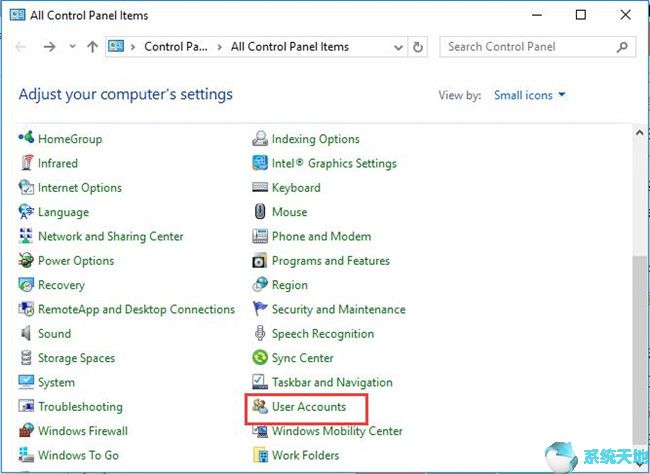
Task: Click the Windows Firewall icon
Action: pyautogui.click(x=26, y=430)
